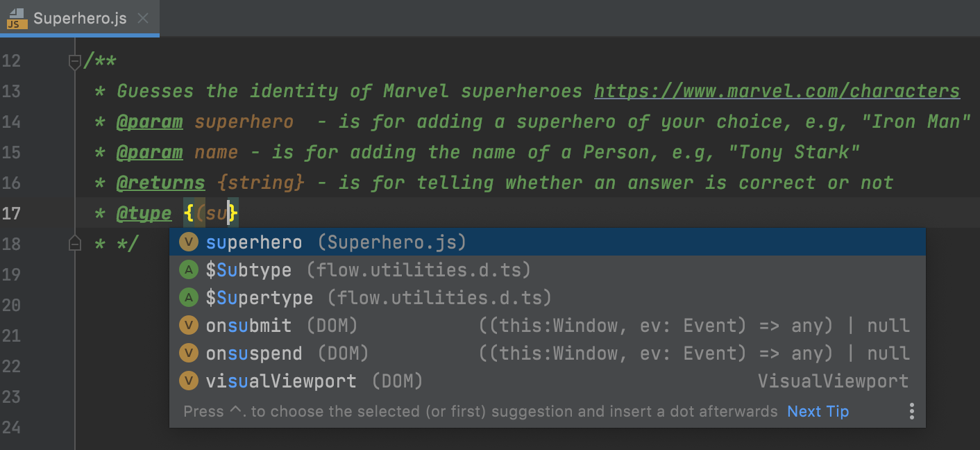Select the $Subtype completion suggestion

248,270
